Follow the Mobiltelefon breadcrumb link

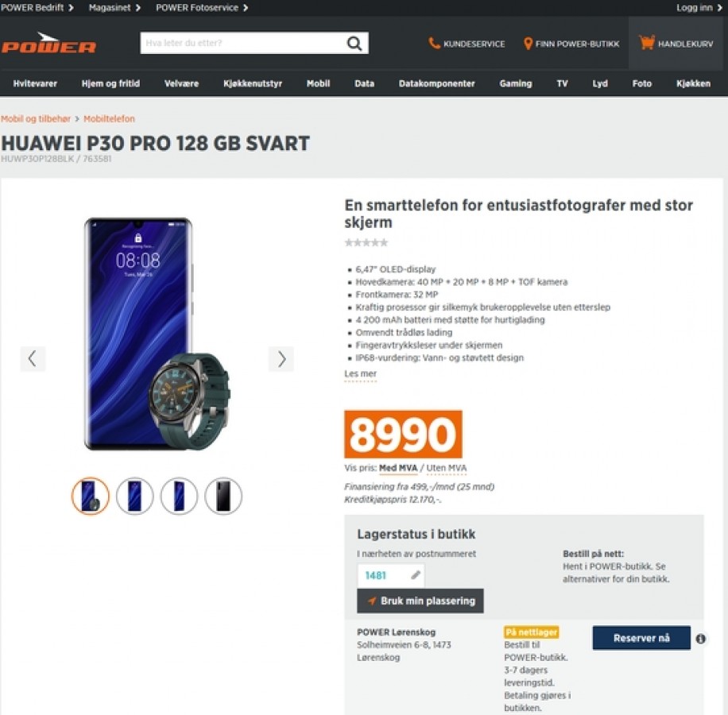[109, 119]
